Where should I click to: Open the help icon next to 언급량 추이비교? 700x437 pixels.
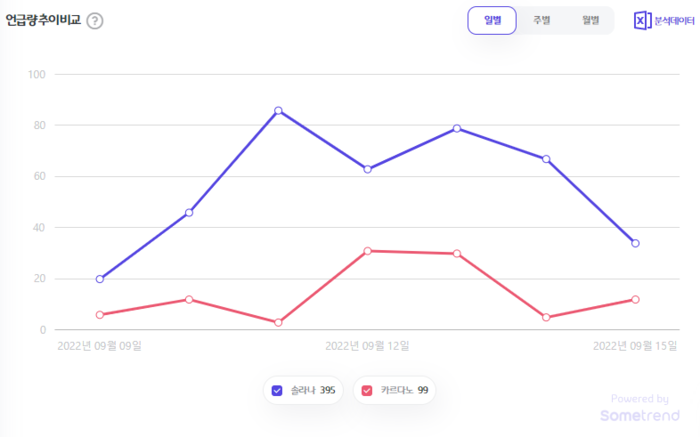[95, 21]
